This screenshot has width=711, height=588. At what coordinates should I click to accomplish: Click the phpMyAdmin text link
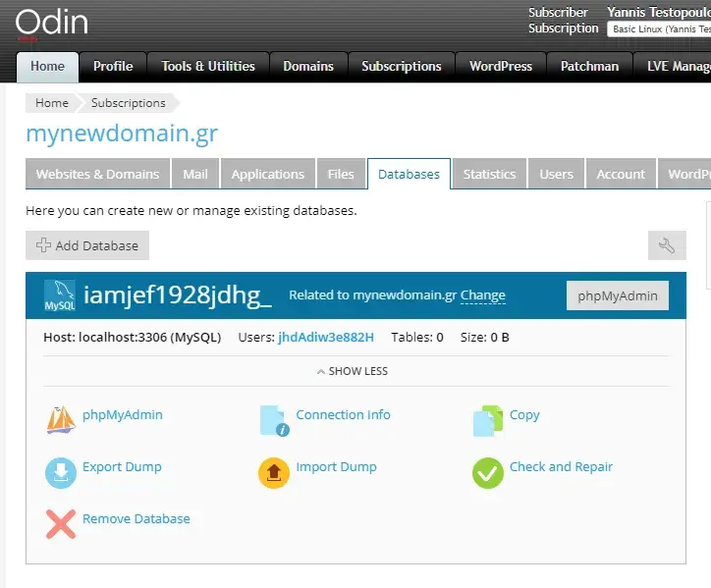point(123,415)
